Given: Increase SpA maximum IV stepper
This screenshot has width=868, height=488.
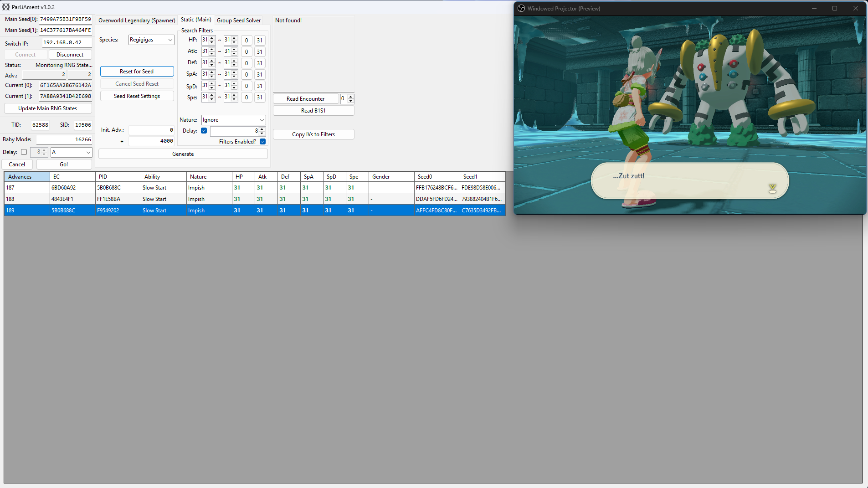Looking at the screenshot, I should point(235,72).
